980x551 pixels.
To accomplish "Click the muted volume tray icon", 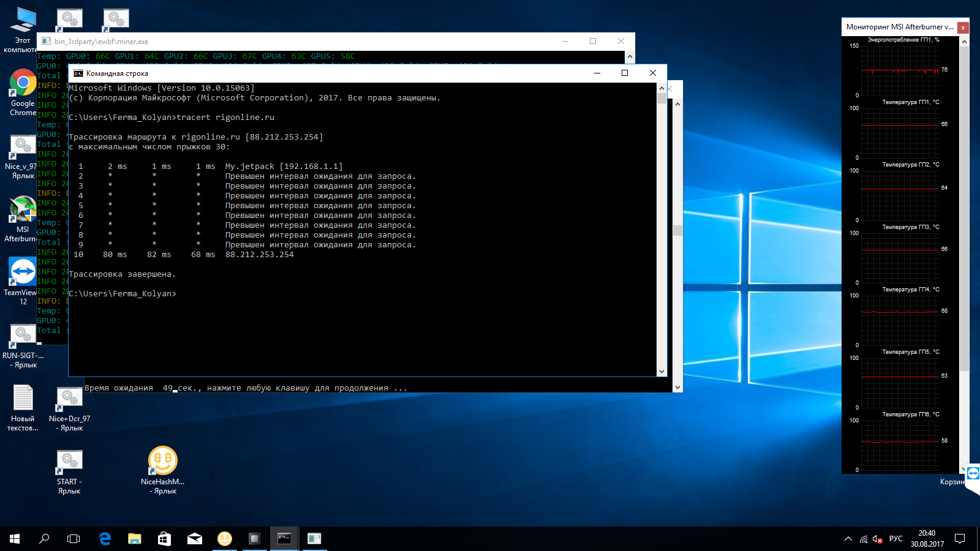I will (878, 539).
